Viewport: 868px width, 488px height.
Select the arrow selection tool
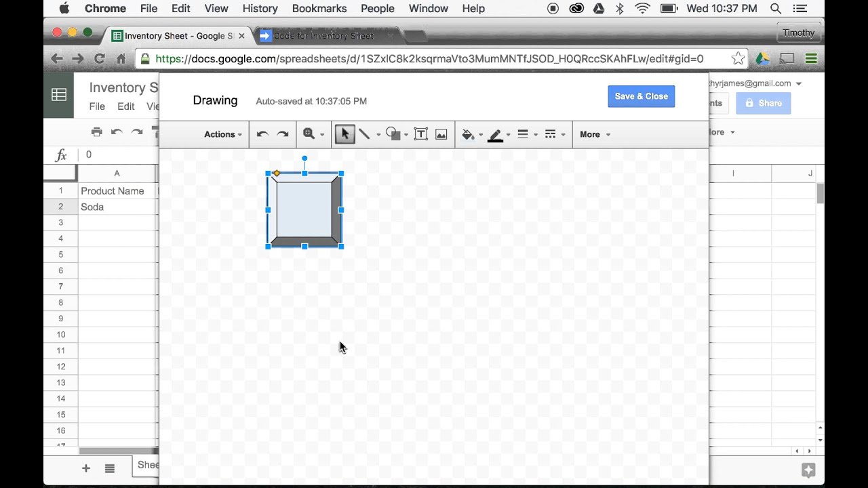point(344,134)
